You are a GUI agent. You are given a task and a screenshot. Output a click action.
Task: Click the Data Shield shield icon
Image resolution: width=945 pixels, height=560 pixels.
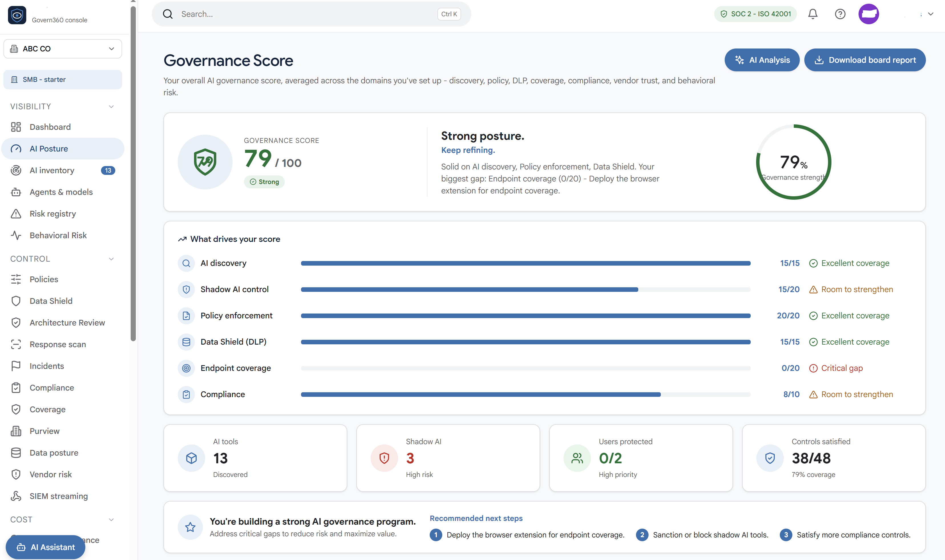tap(16, 301)
